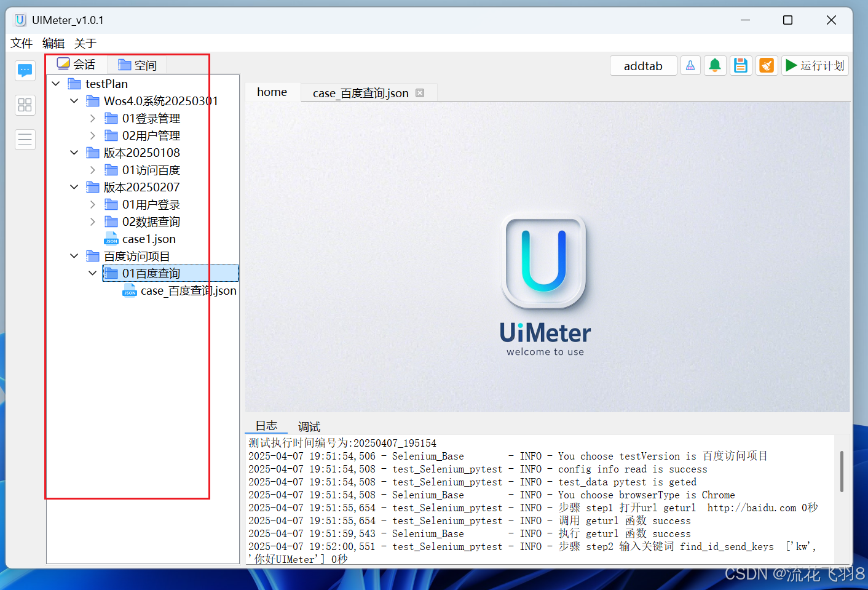Switch to the 会话 tab
The height and width of the screenshot is (590, 868).
[x=77, y=65]
